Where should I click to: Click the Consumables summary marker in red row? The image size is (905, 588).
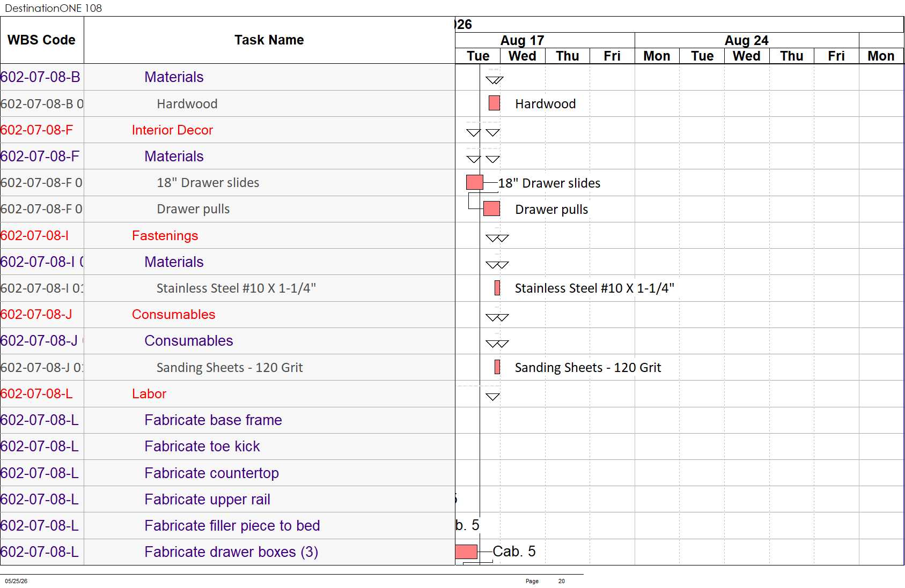[x=497, y=317]
